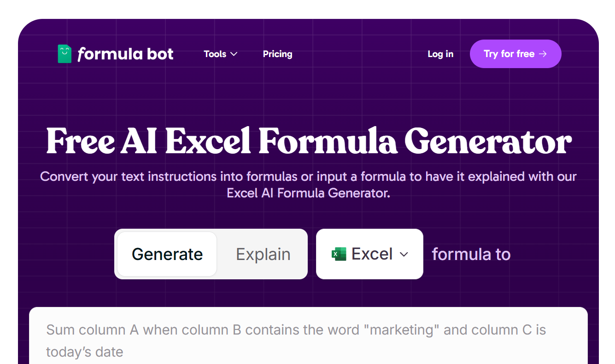Click the Log in link
Screen dimensions: 615x364
tap(440, 54)
